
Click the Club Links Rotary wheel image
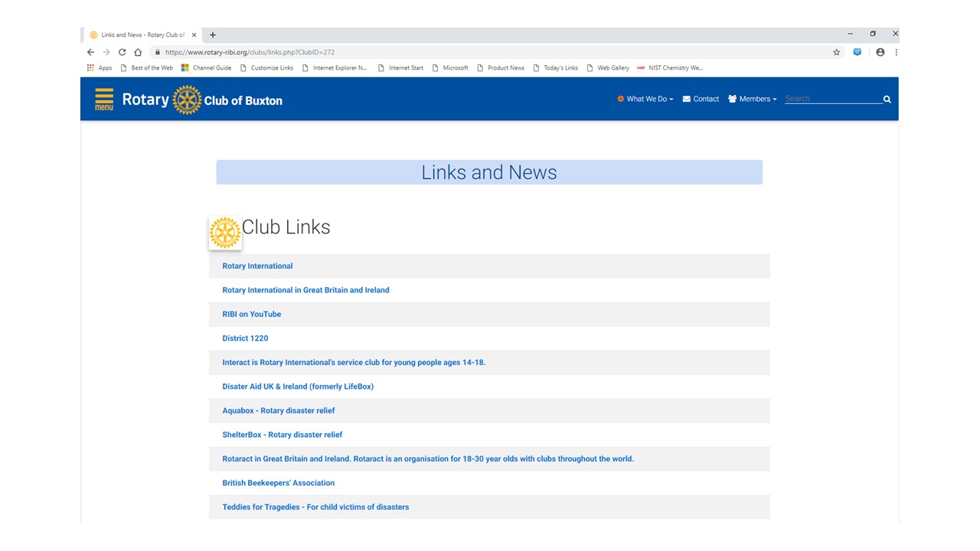click(225, 233)
